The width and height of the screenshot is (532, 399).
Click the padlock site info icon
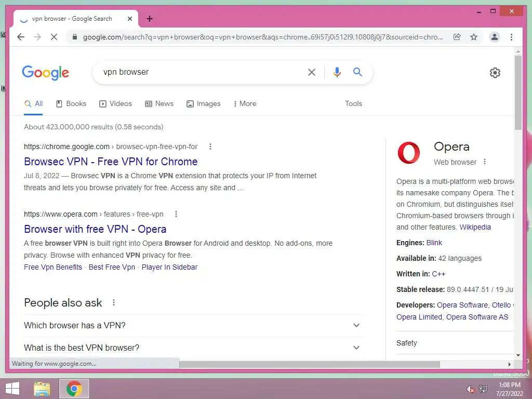(x=75, y=37)
